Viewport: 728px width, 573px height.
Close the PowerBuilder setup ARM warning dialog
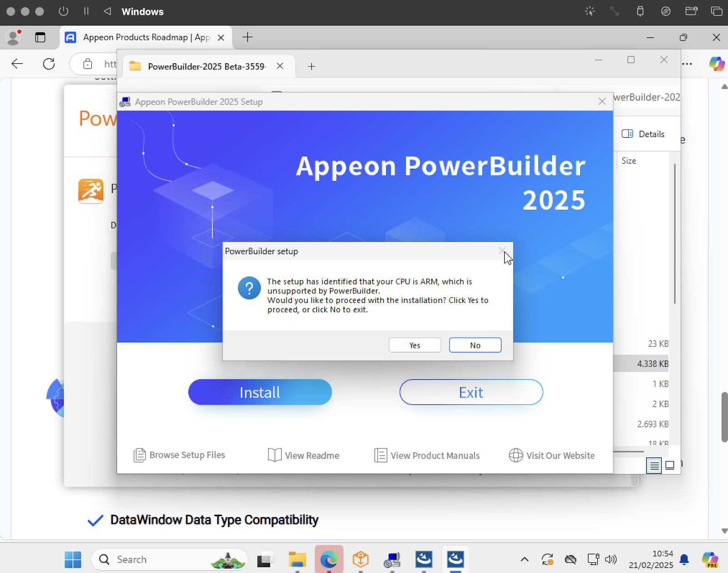click(502, 251)
